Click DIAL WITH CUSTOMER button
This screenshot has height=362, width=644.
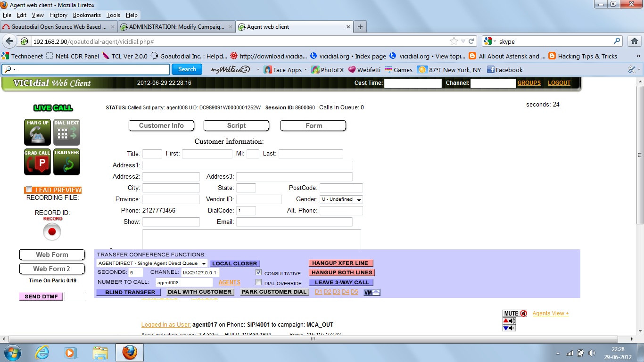tap(200, 292)
